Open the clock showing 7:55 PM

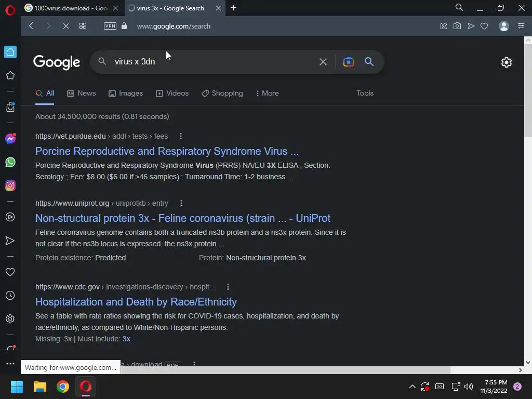(494, 387)
